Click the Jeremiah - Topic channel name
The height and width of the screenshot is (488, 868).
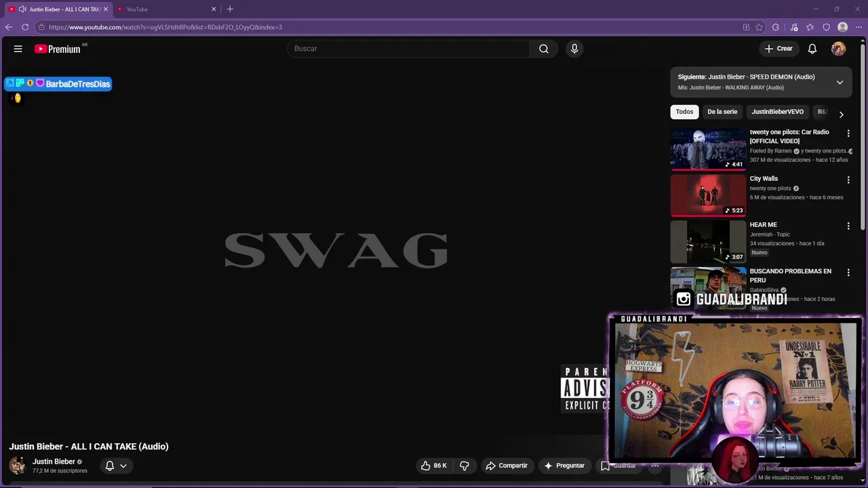pos(770,235)
